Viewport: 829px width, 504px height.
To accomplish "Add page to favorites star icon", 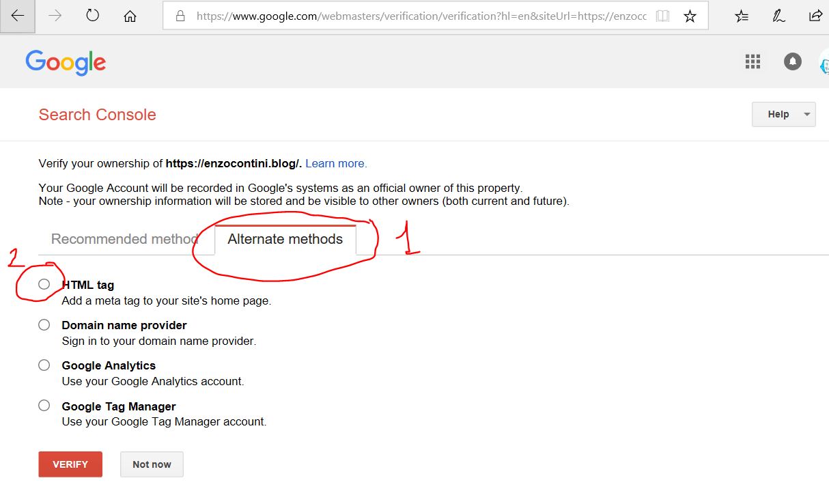I will pyautogui.click(x=690, y=16).
